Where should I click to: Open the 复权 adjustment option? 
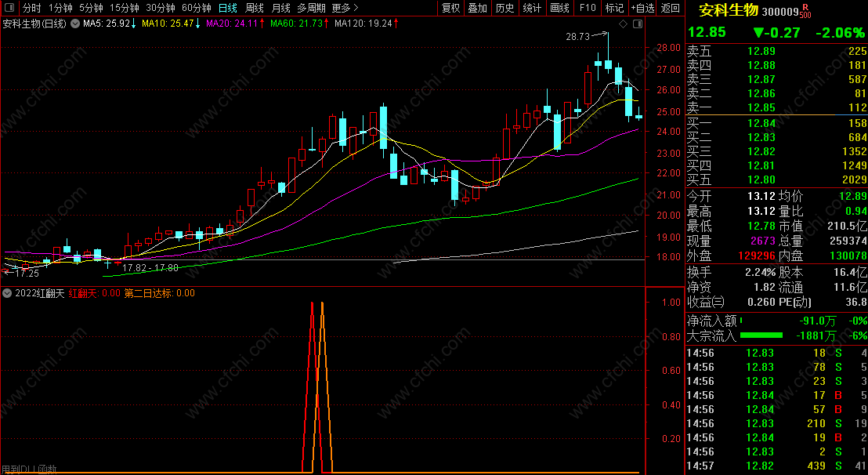(450, 8)
